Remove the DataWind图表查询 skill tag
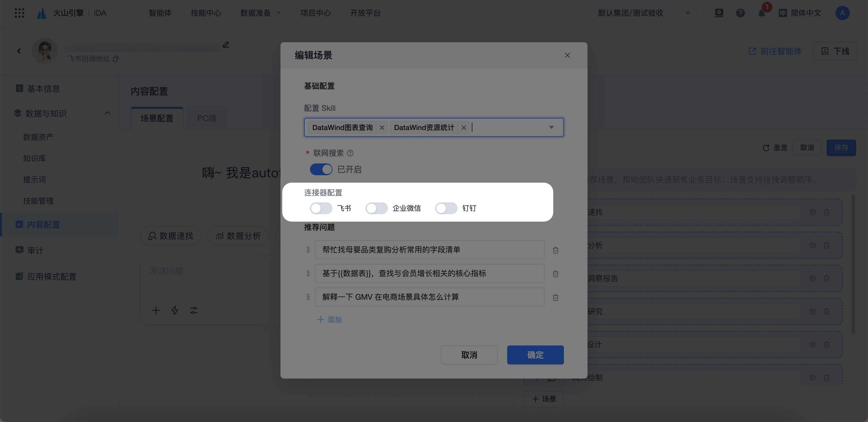This screenshot has width=868, height=422. pyautogui.click(x=382, y=127)
